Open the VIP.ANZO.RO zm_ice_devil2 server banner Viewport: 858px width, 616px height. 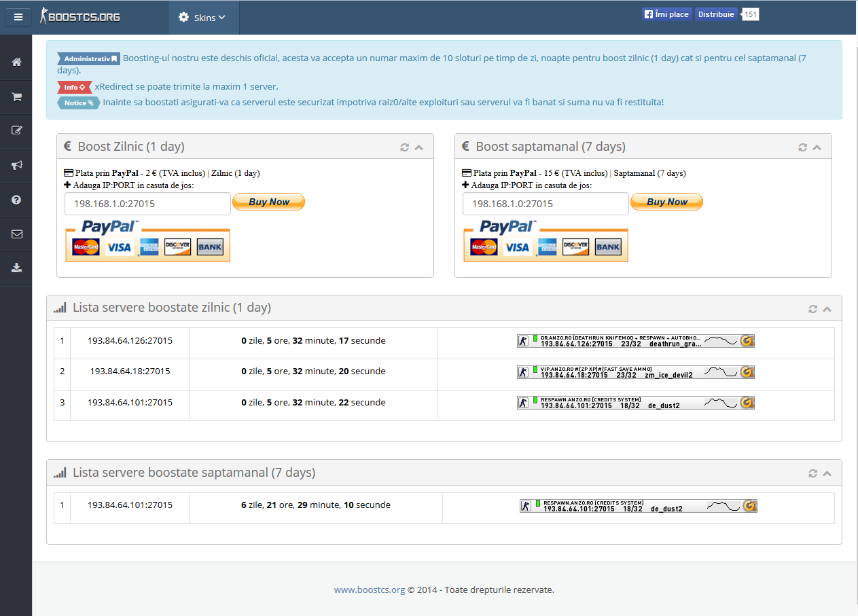(636, 372)
